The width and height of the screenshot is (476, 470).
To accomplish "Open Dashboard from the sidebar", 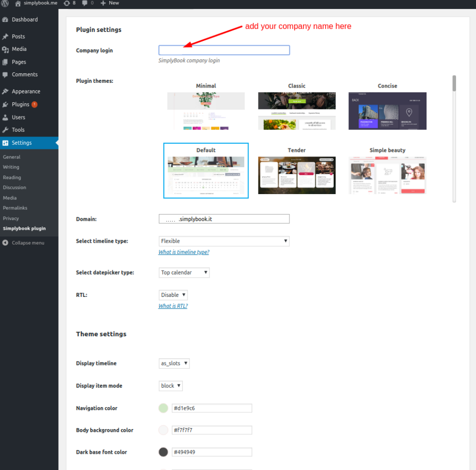I will [24, 20].
